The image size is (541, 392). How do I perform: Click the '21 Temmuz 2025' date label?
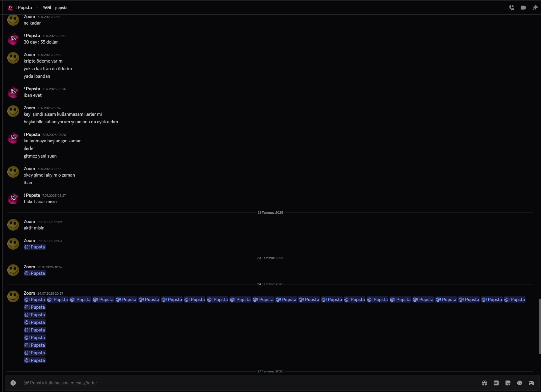[x=270, y=213]
